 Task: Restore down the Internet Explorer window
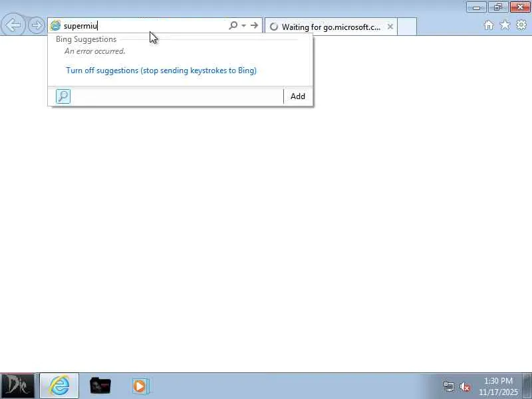497,7
